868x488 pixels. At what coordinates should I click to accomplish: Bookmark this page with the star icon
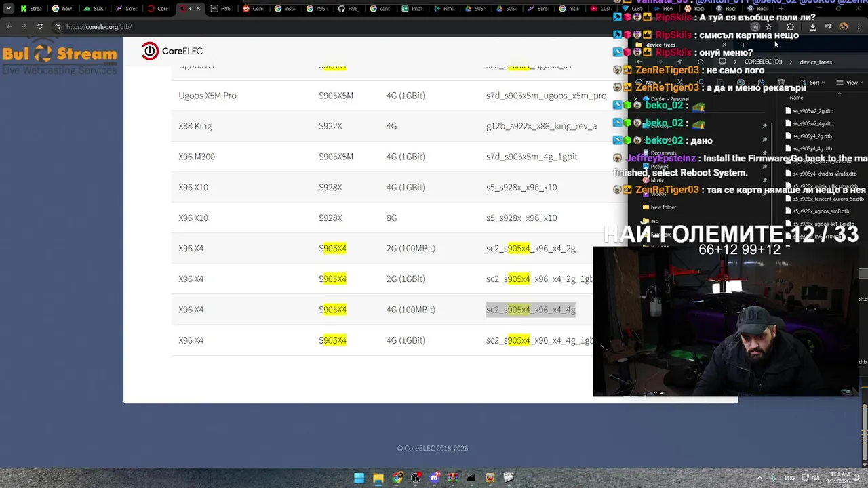point(768,27)
